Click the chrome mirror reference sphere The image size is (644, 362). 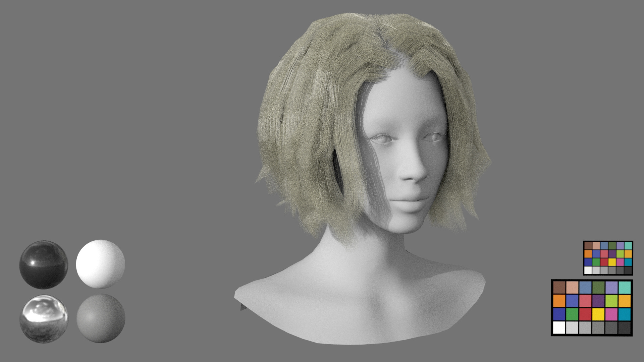(x=44, y=318)
